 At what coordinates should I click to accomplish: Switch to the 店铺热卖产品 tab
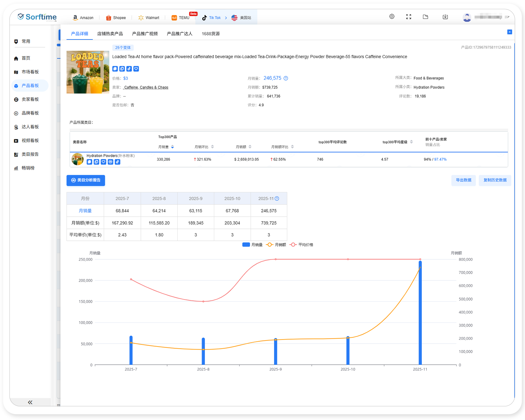(110, 34)
